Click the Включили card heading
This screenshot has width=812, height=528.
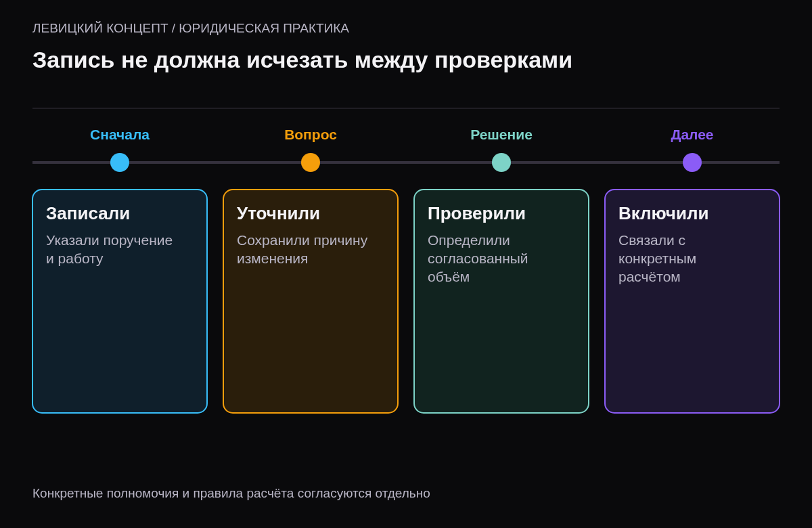[x=663, y=213]
